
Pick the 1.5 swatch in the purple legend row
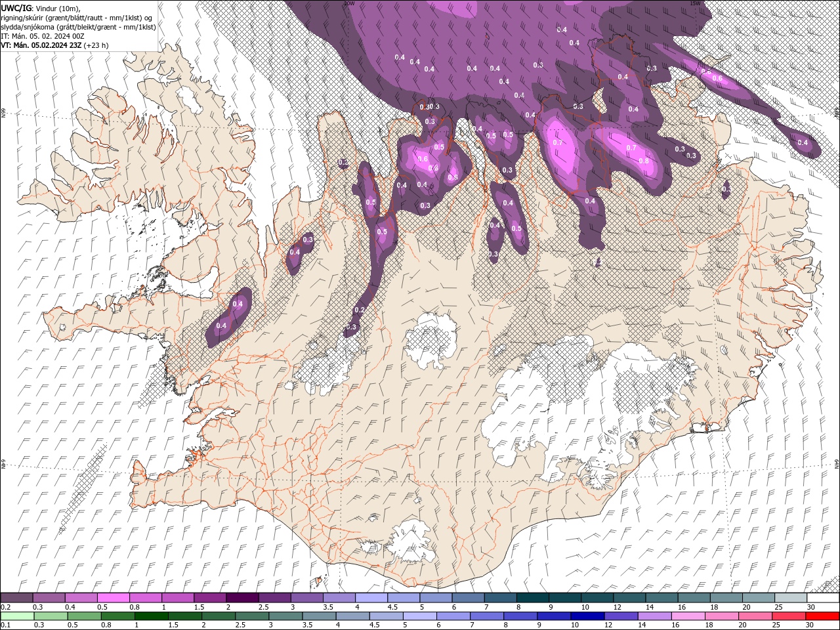[x=210, y=598]
